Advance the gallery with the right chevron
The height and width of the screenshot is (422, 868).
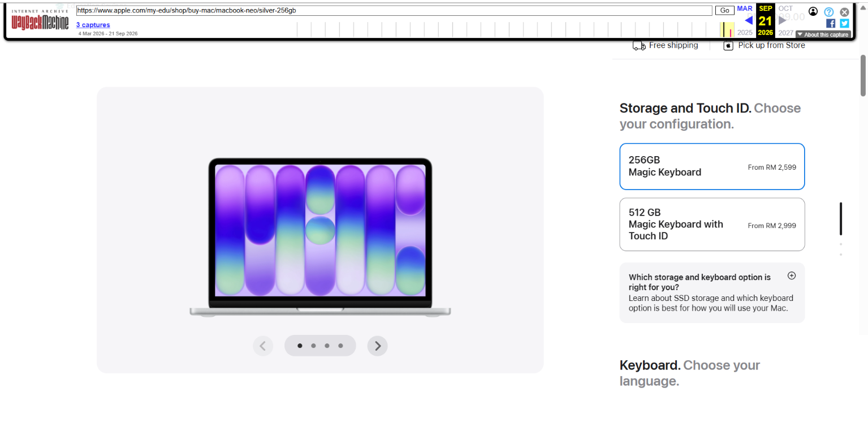click(x=378, y=346)
